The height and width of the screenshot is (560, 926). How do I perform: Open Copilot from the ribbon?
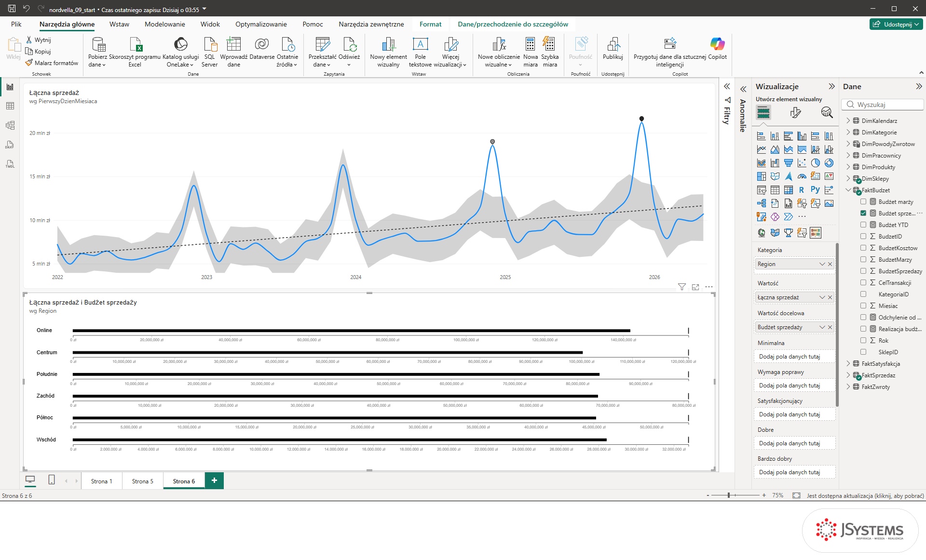point(717,48)
